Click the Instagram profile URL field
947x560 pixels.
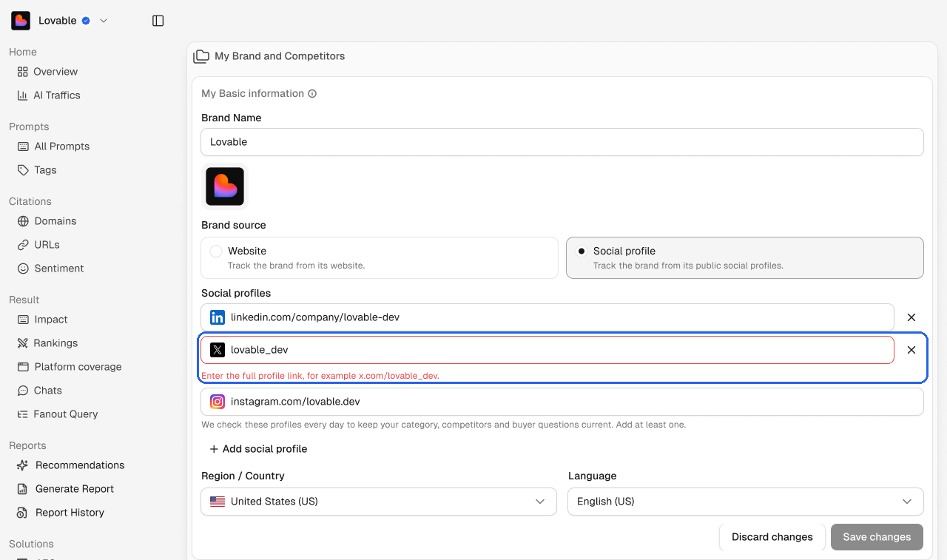[x=562, y=402]
